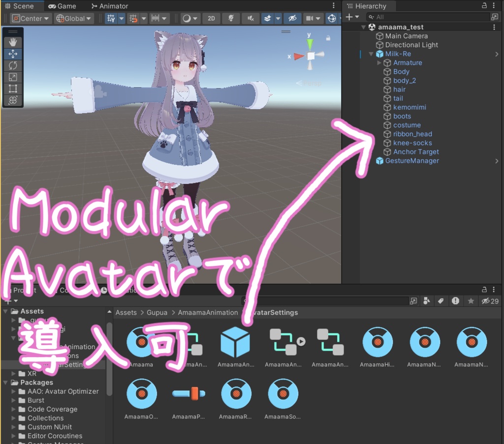Select the Move tool
This screenshot has height=444, width=504.
[13, 54]
